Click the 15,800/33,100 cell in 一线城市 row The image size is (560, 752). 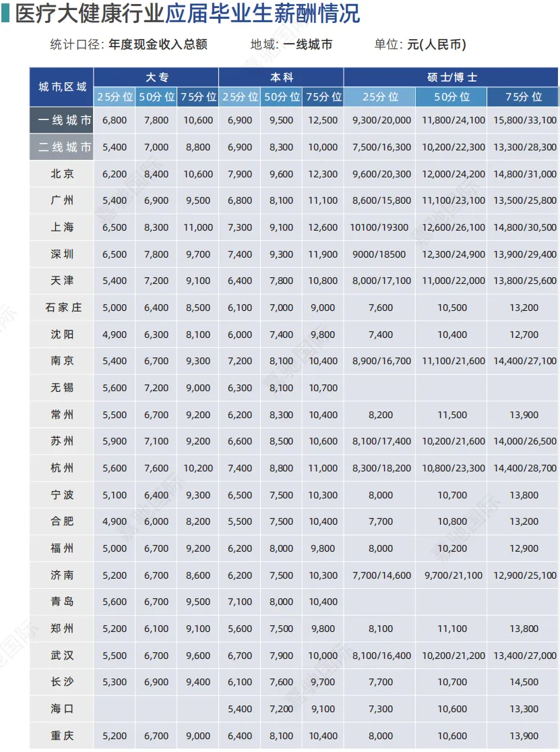[524, 120]
